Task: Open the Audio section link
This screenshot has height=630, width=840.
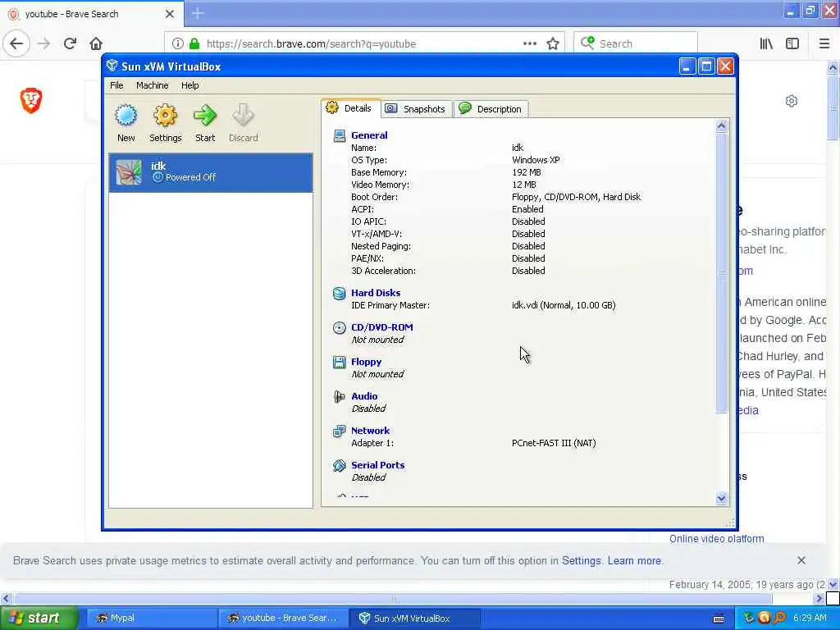Action: pyautogui.click(x=364, y=396)
